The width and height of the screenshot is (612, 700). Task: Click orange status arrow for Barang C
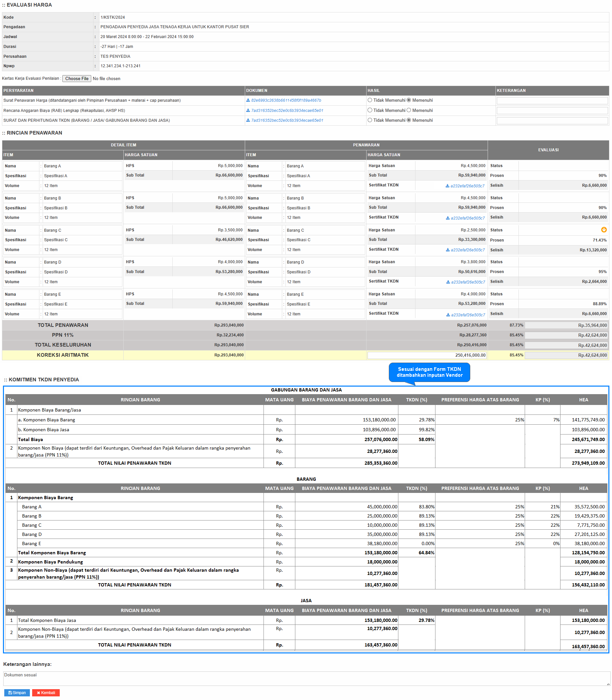(x=604, y=230)
